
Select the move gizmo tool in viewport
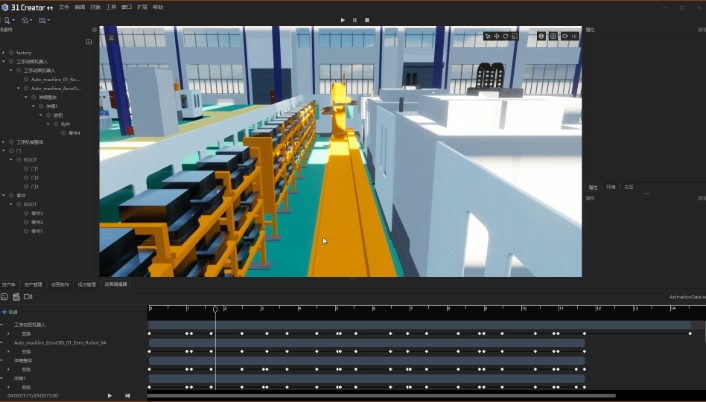(x=497, y=36)
